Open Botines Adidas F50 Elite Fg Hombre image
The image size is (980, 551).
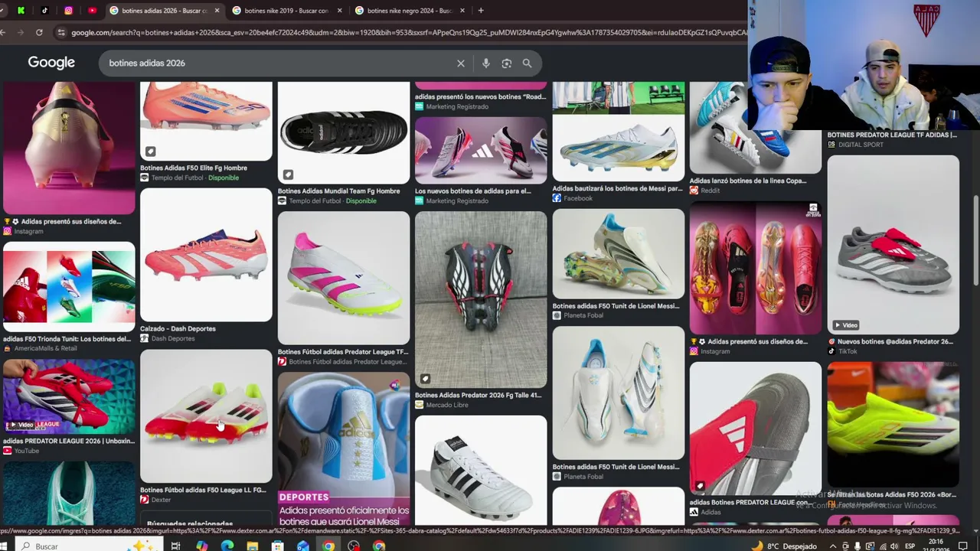point(206,121)
